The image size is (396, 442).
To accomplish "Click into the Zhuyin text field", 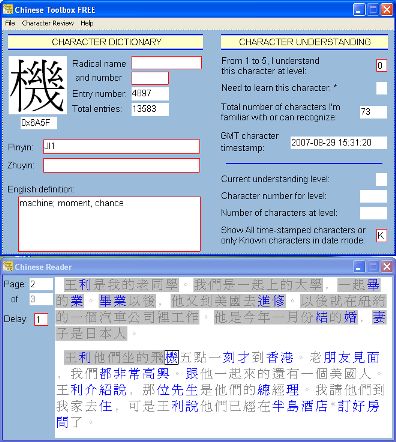I will click(121, 166).
